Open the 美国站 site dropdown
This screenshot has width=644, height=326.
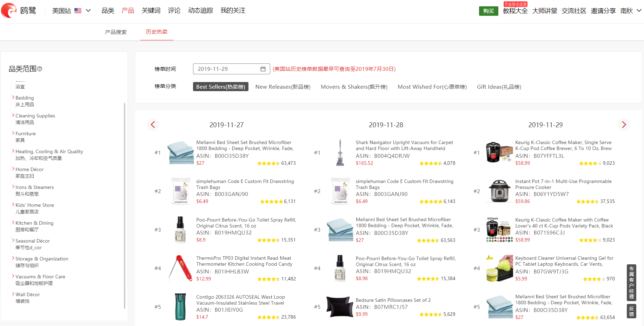pos(71,11)
